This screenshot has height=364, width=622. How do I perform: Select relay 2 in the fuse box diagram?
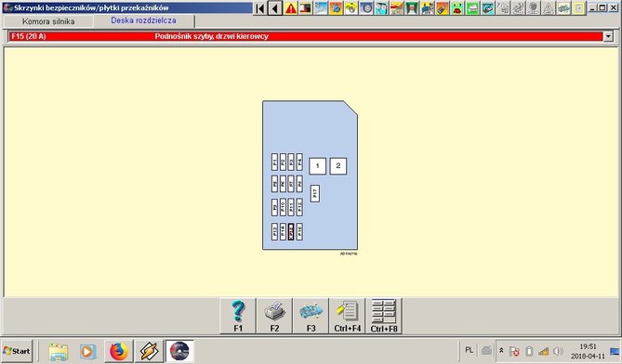(x=338, y=166)
